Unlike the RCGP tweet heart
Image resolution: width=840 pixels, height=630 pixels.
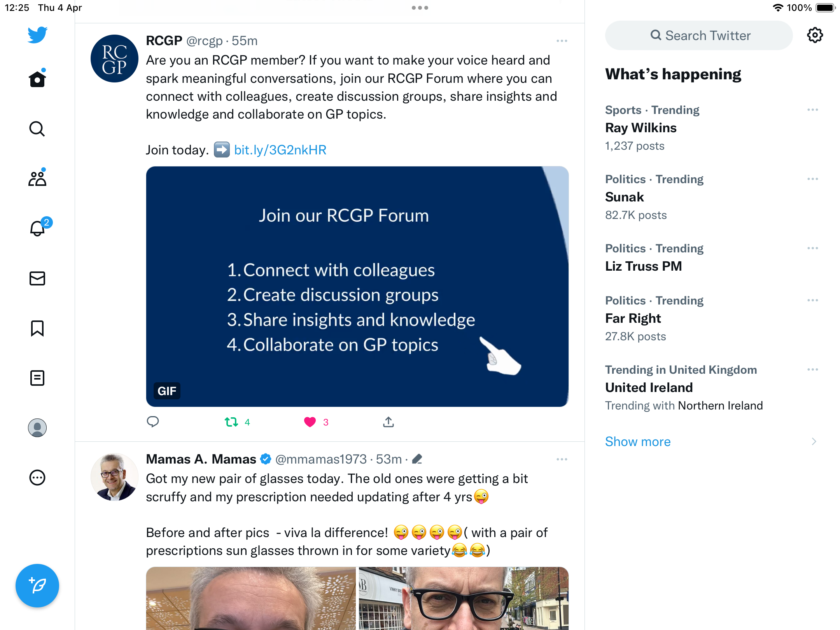(x=310, y=422)
